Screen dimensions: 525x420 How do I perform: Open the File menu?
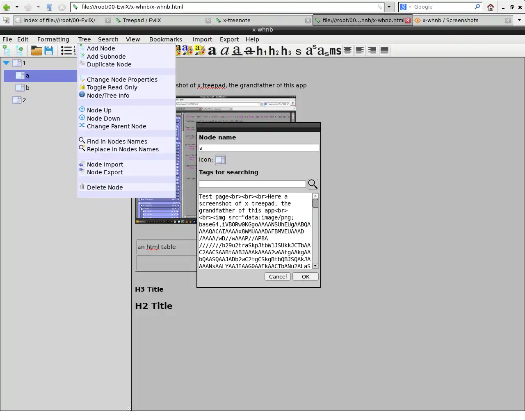coord(7,39)
